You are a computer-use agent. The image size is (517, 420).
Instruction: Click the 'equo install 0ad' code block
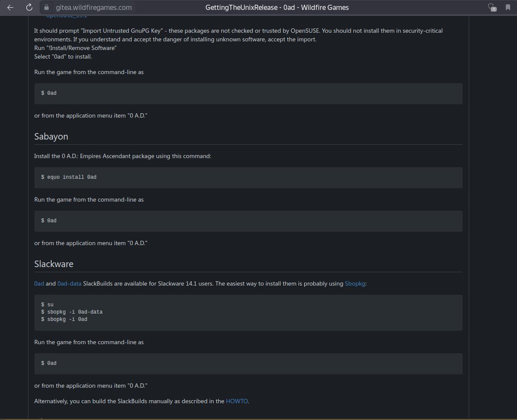tap(248, 177)
